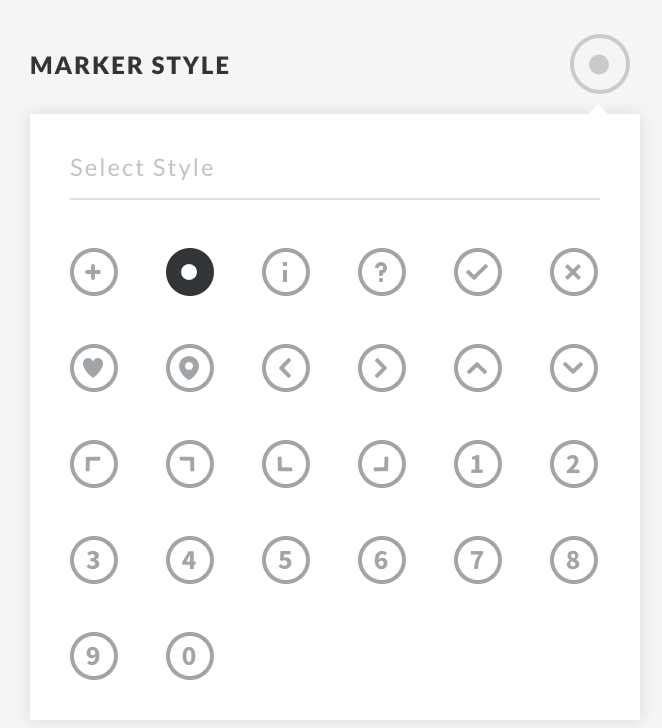Pick the info letter marker style
662x728 pixels.
click(x=286, y=272)
